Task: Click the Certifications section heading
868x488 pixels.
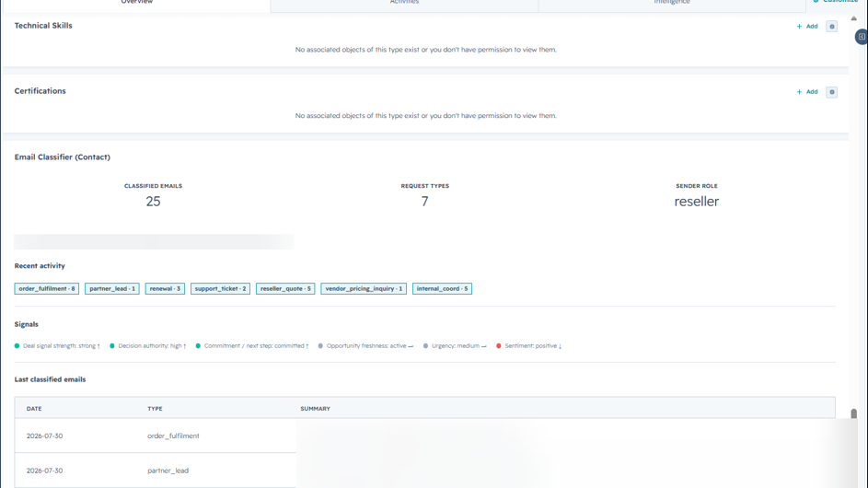Action: pyautogui.click(x=40, y=91)
